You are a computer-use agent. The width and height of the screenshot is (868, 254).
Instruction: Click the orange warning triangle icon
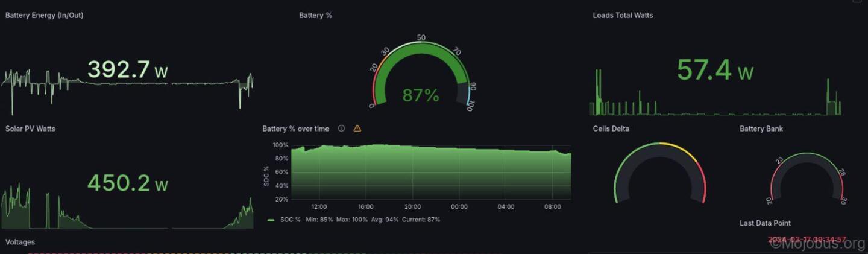tap(357, 129)
